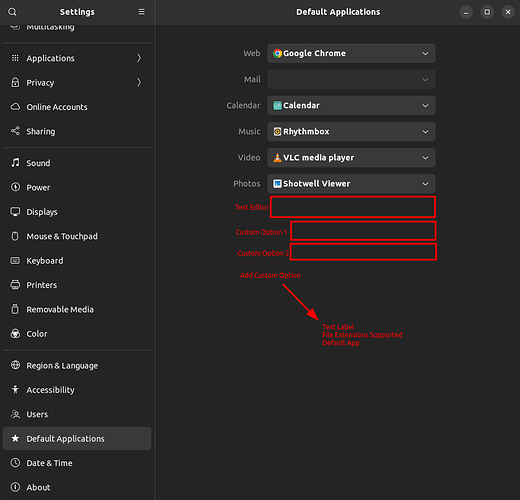Open the empty Mail application dropdown

351,79
